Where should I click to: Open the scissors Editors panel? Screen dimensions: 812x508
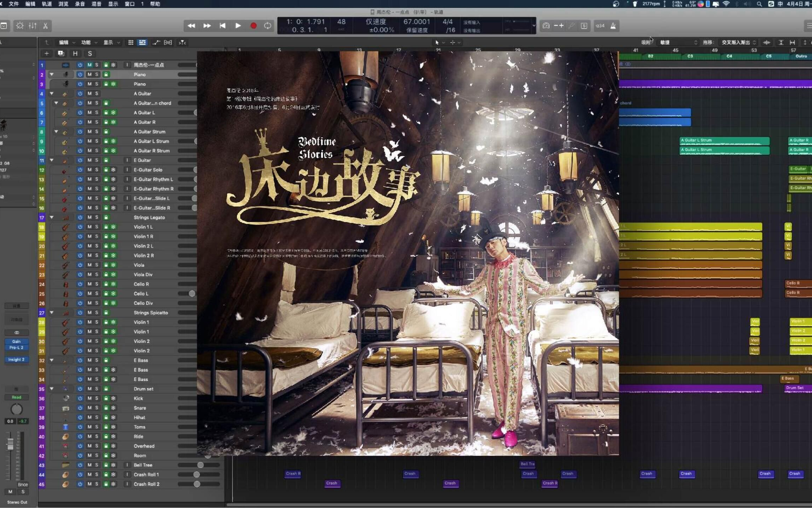tap(45, 26)
